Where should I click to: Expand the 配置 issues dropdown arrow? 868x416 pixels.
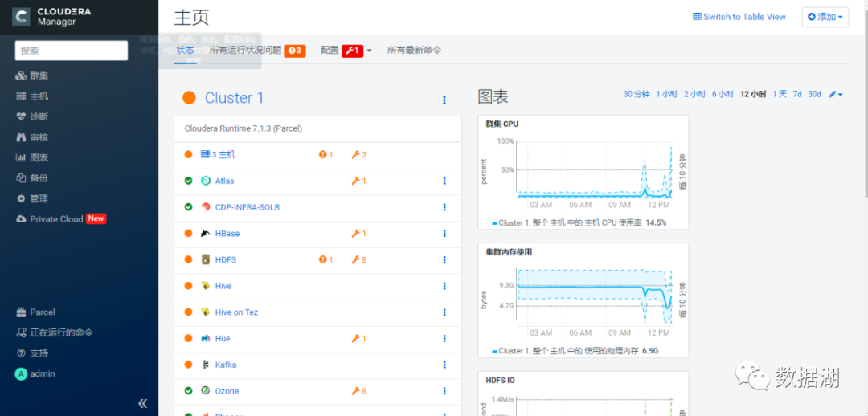369,51
